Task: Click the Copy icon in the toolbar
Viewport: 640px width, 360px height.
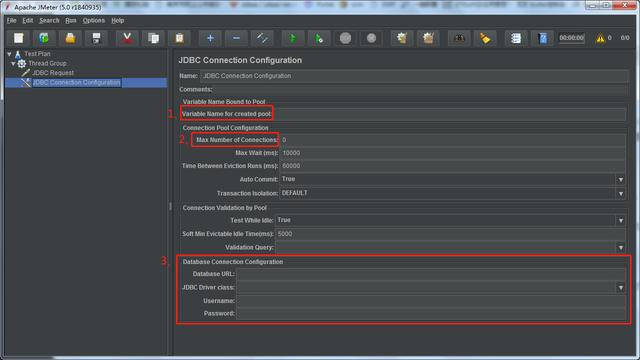Action: (x=153, y=38)
